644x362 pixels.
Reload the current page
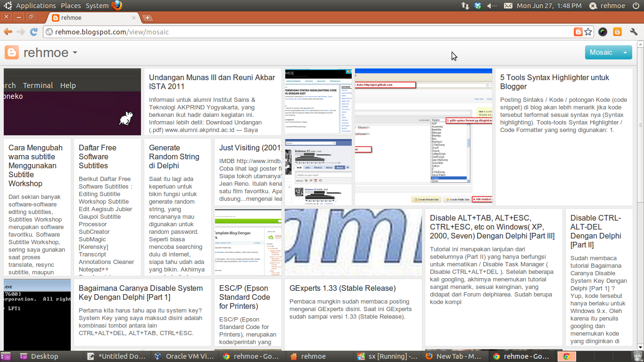tap(33, 32)
